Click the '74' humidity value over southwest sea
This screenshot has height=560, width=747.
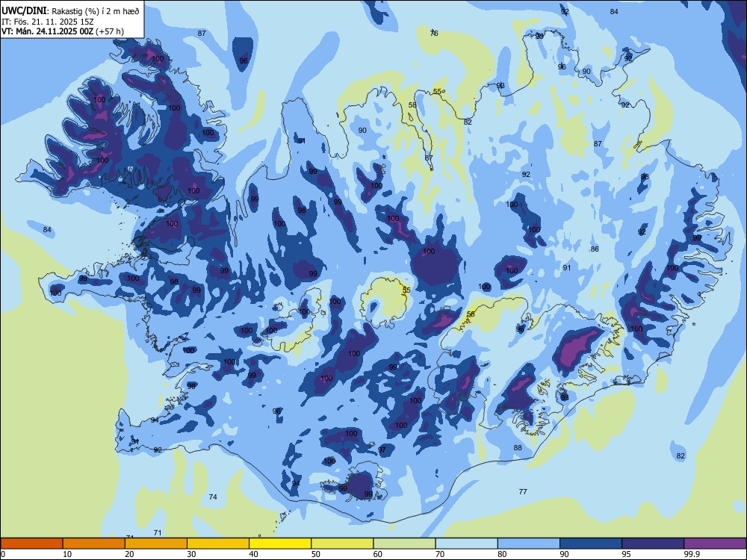(213, 497)
